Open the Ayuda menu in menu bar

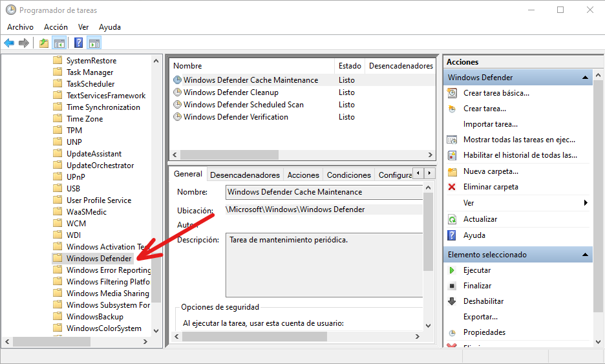click(x=110, y=27)
